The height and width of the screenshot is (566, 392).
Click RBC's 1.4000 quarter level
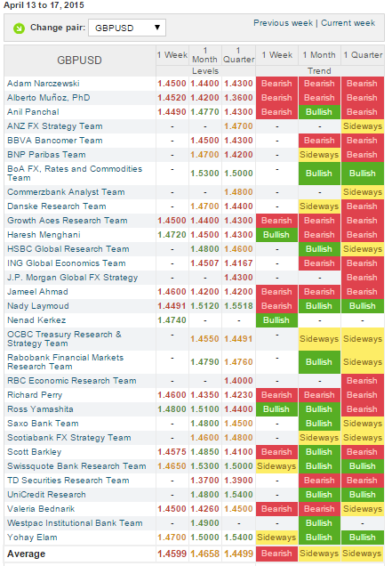[238, 381]
